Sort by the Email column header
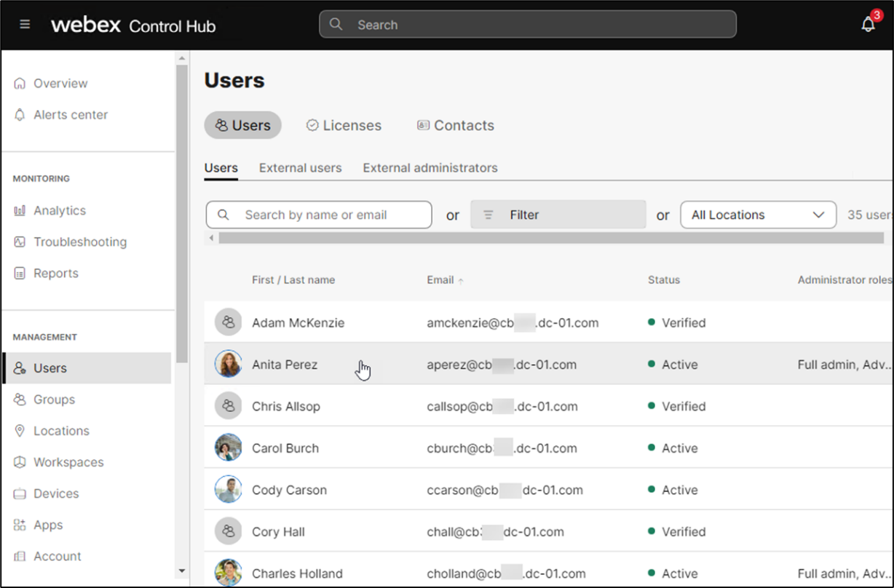 (440, 280)
